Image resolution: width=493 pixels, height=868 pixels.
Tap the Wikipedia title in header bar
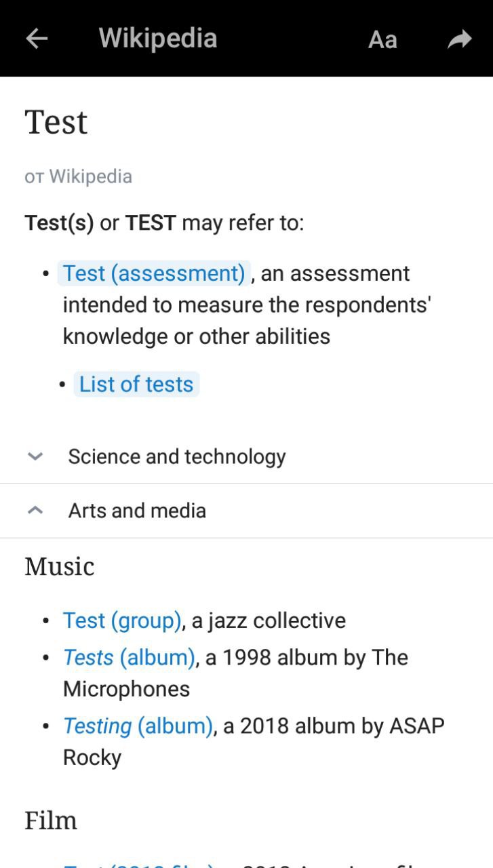point(158,39)
